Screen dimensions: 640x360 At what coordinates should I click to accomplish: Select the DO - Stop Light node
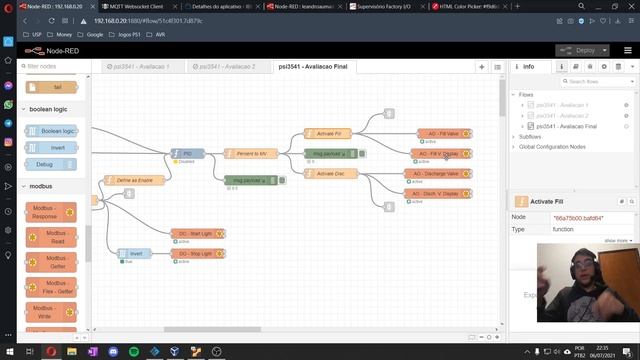(198, 253)
